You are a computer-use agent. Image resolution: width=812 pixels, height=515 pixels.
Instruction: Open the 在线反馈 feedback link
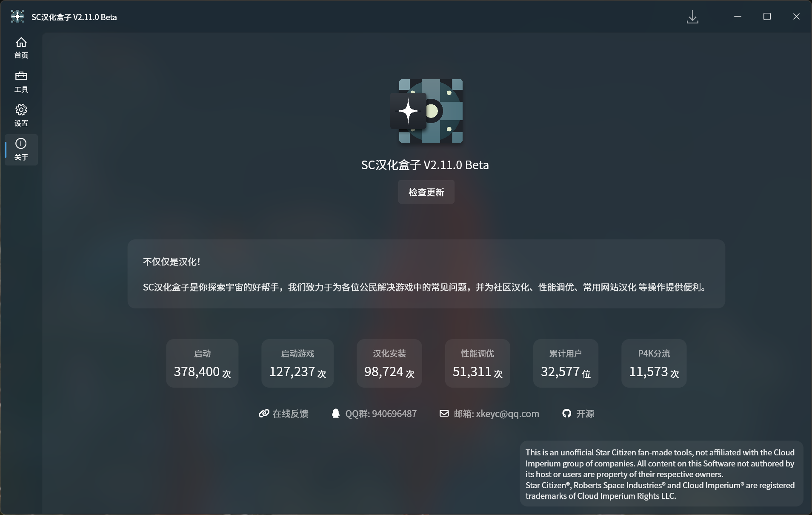tap(283, 414)
